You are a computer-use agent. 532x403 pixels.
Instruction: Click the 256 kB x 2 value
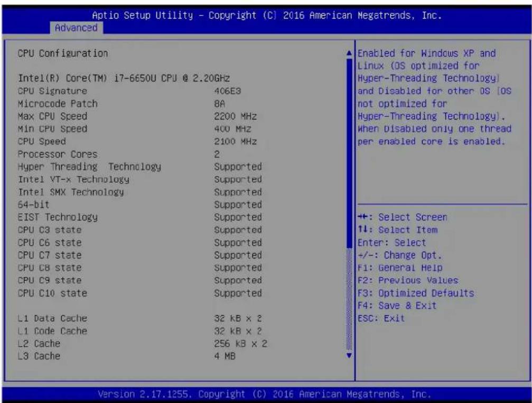pyautogui.click(x=240, y=344)
